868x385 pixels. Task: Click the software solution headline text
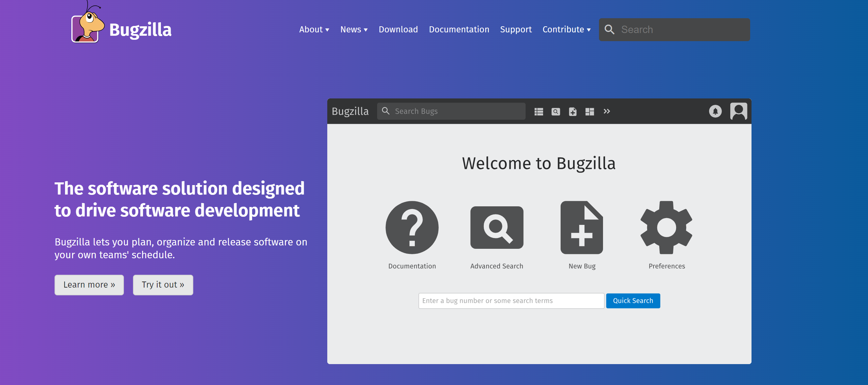click(179, 200)
